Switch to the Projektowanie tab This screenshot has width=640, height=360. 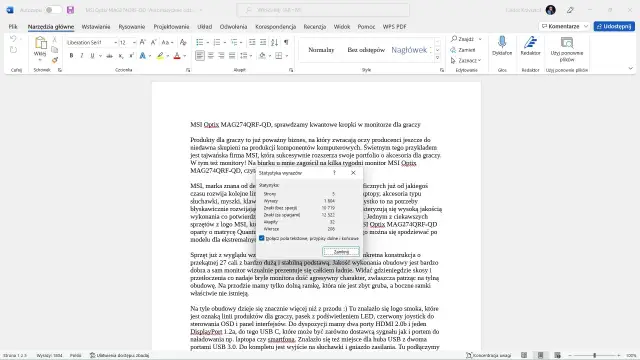[x=171, y=27]
